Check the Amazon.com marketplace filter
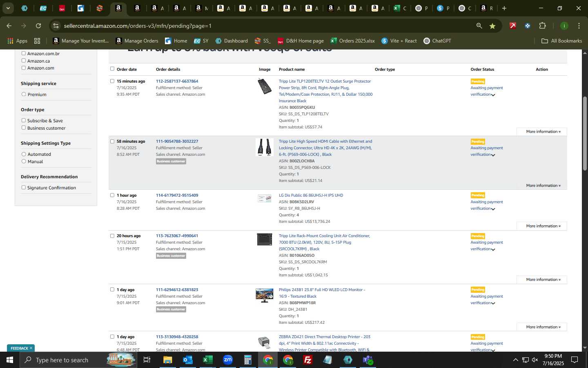The image size is (588, 368). click(x=23, y=68)
